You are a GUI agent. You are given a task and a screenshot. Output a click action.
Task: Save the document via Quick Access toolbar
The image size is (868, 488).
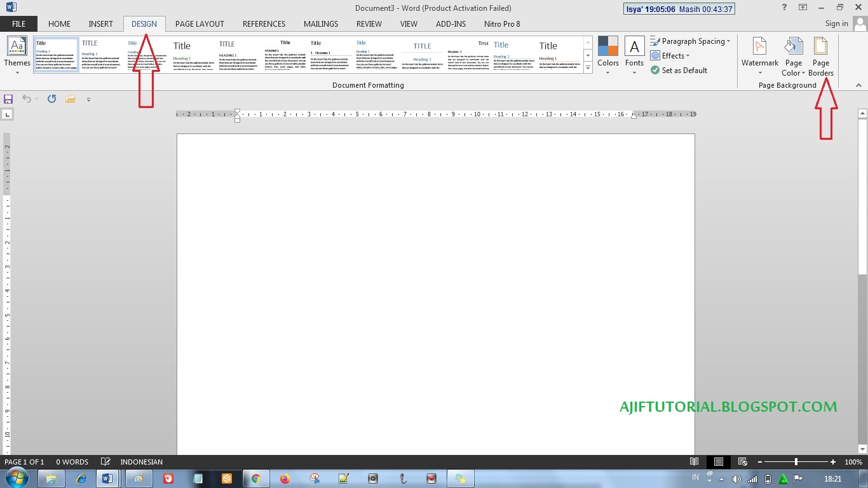pos(8,98)
